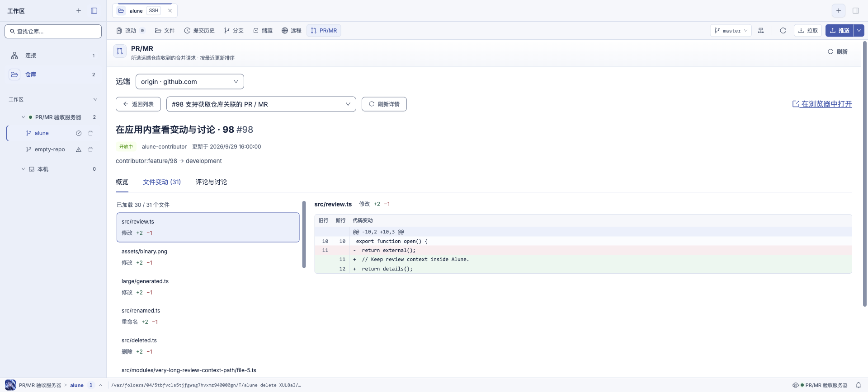This screenshot has height=392, width=868.
Task: Open new tab with top-right plus
Action: [x=839, y=11]
